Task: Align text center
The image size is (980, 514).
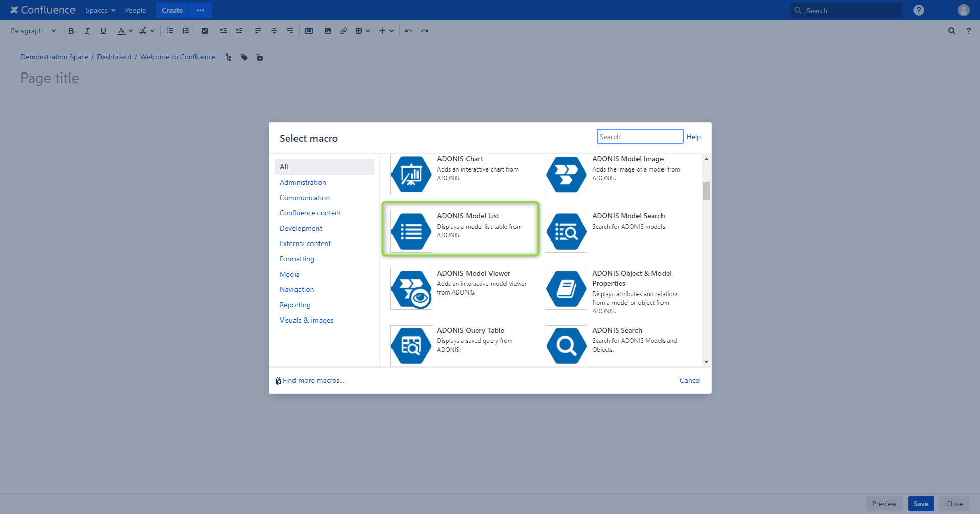Action: (x=274, y=31)
